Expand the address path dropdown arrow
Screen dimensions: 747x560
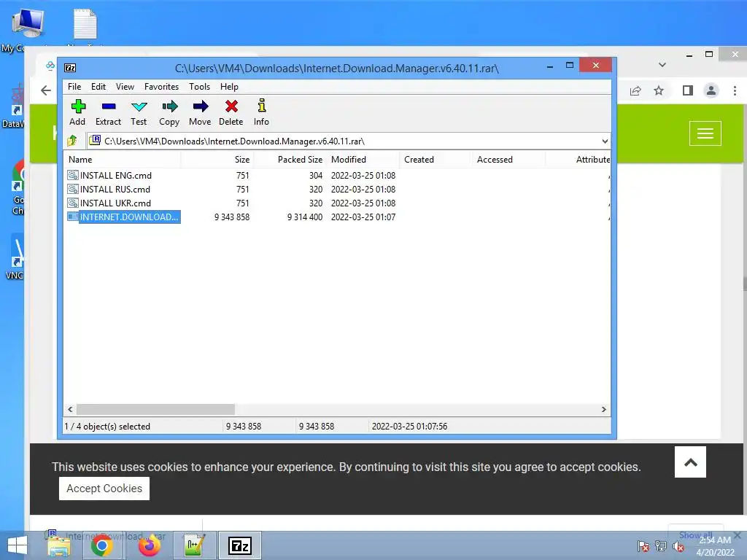click(605, 141)
